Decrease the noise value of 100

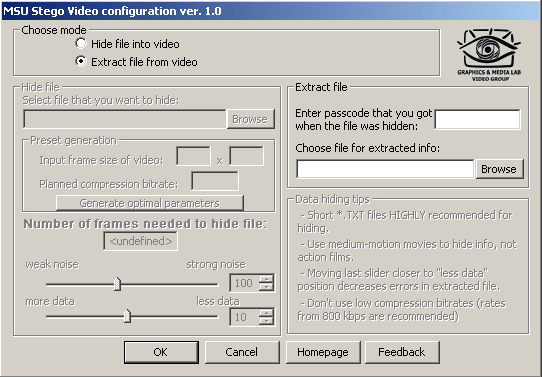(267, 287)
